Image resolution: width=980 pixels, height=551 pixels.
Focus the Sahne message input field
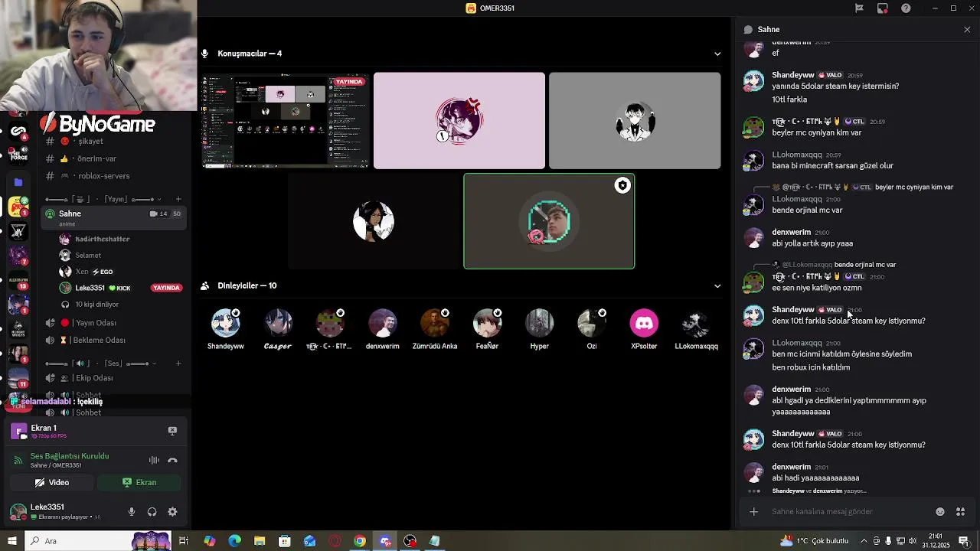(850, 512)
